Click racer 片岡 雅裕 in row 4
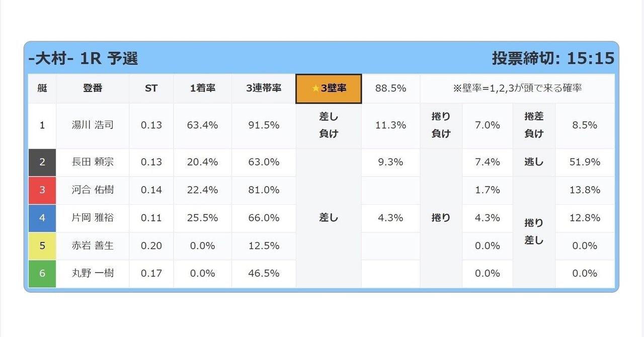This screenshot has height=337, width=644. 93,218
